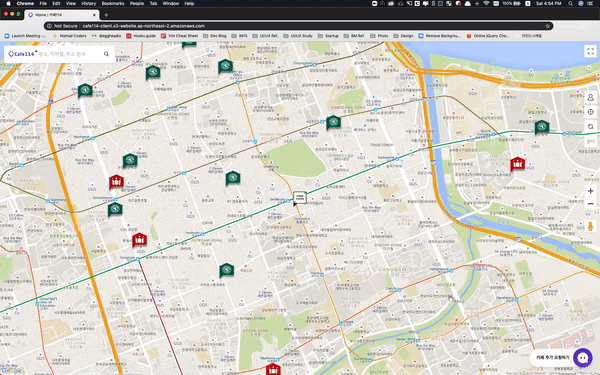Bookmark this page with the star icon
The height and width of the screenshot is (375, 600).
[548, 26]
